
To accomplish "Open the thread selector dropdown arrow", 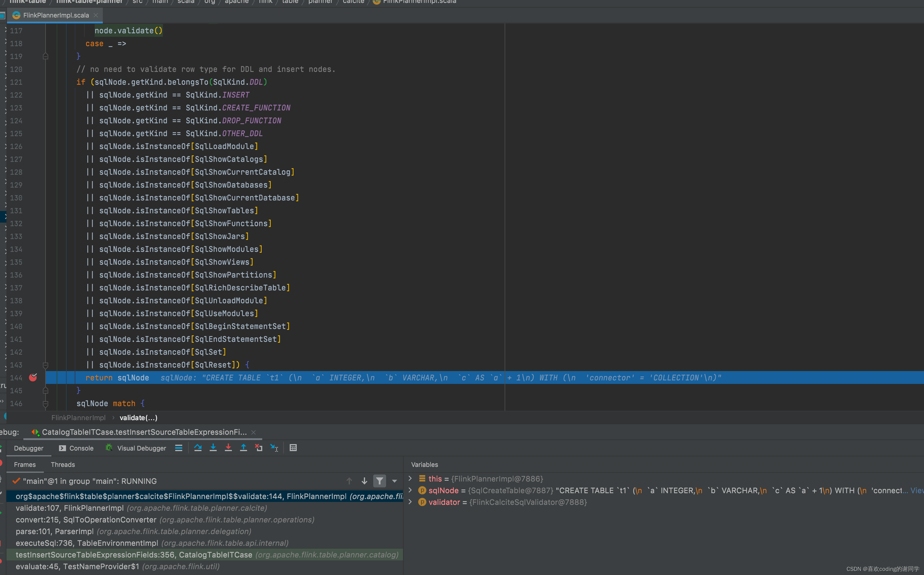I will [x=395, y=481].
